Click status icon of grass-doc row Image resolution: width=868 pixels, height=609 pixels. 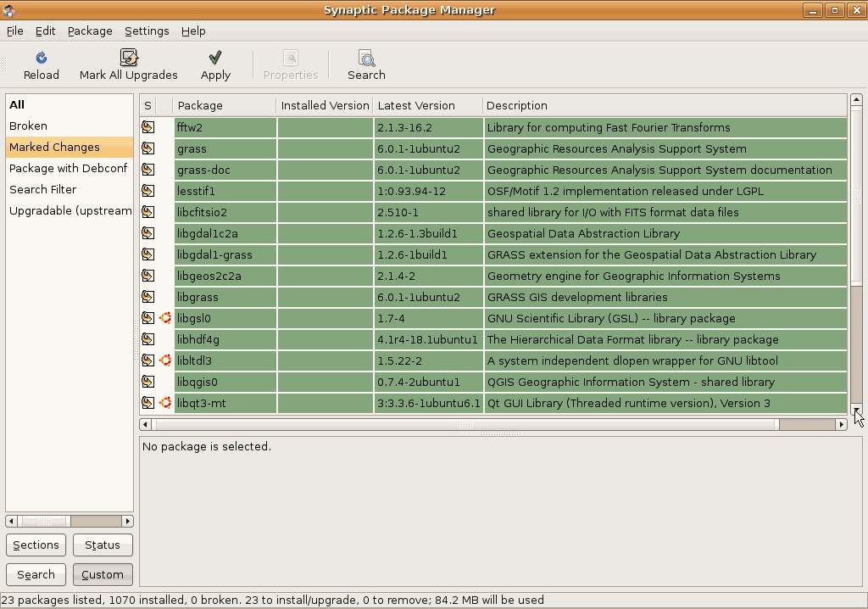pos(147,170)
